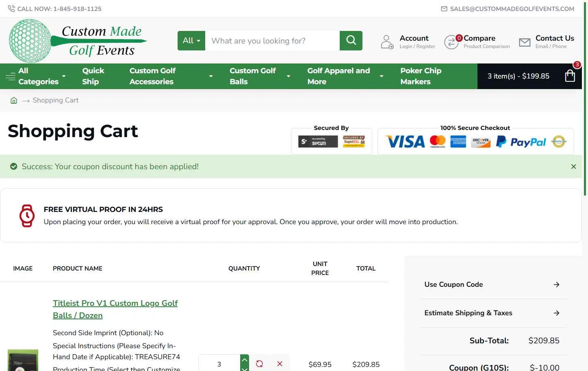This screenshot has height=371, width=588.
Task: Open the All search category dropdown
Action: click(x=191, y=41)
